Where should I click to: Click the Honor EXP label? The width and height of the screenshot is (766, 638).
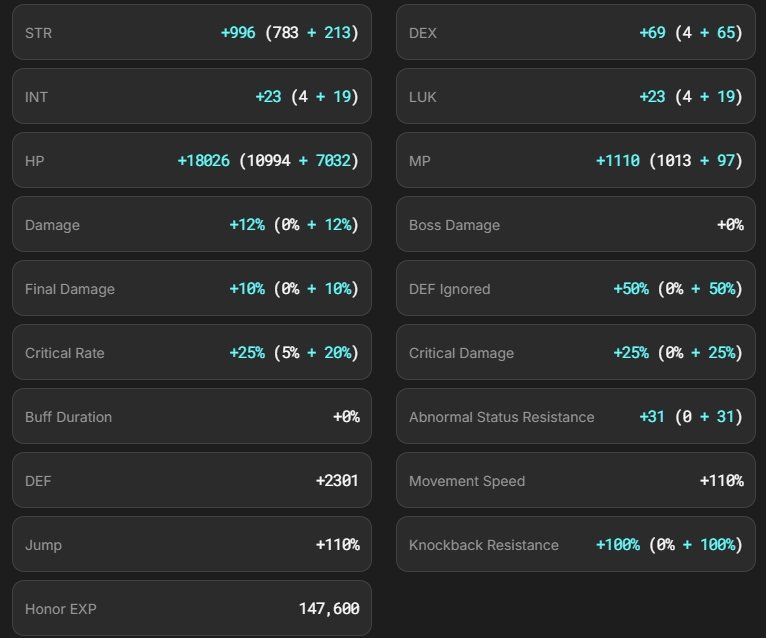61,609
